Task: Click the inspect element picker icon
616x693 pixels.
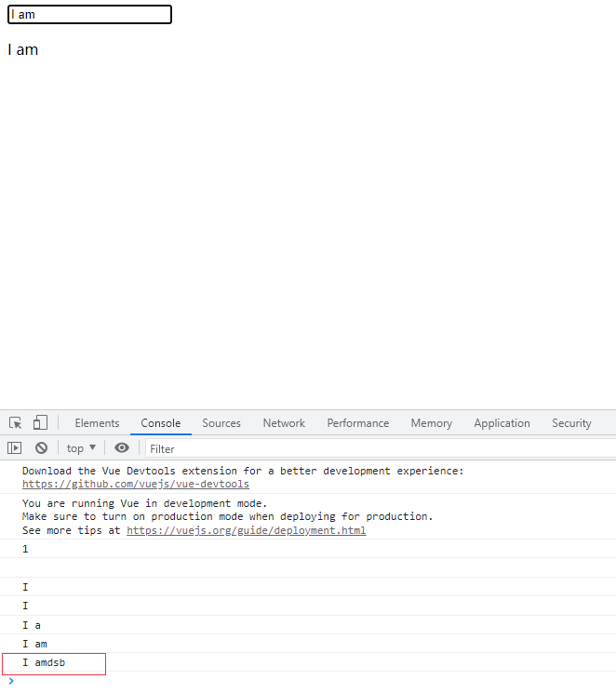Action: [16, 423]
